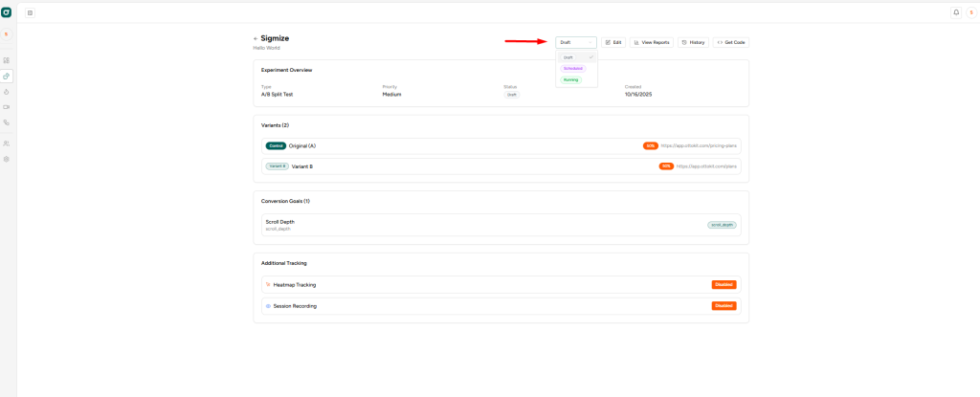This screenshot has width=980, height=397.
Task: Open the team members icon in sidebar
Action: (x=7, y=143)
